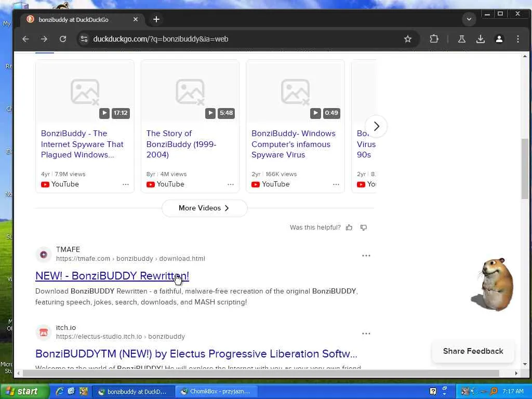Open options dots on 166K views video
The width and height of the screenshot is (532, 399).
point(336,184)
